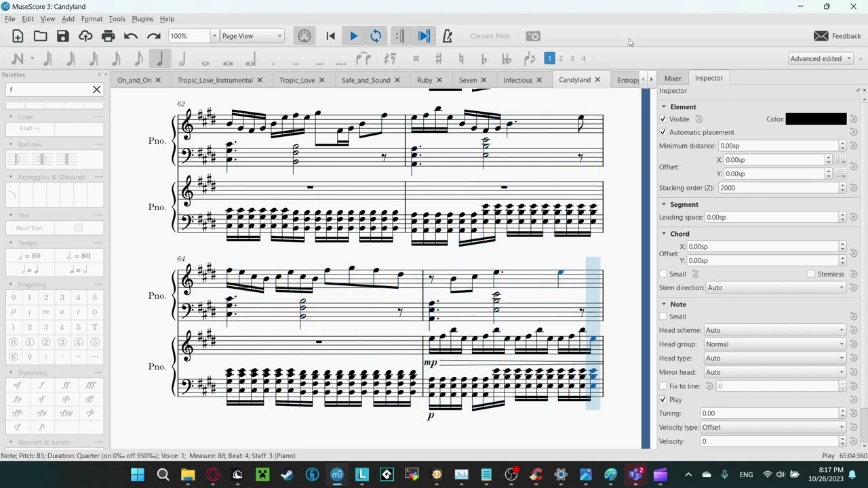
Task: Switch to voice 2
Action: pyautogui.click(x=561, y=59)
